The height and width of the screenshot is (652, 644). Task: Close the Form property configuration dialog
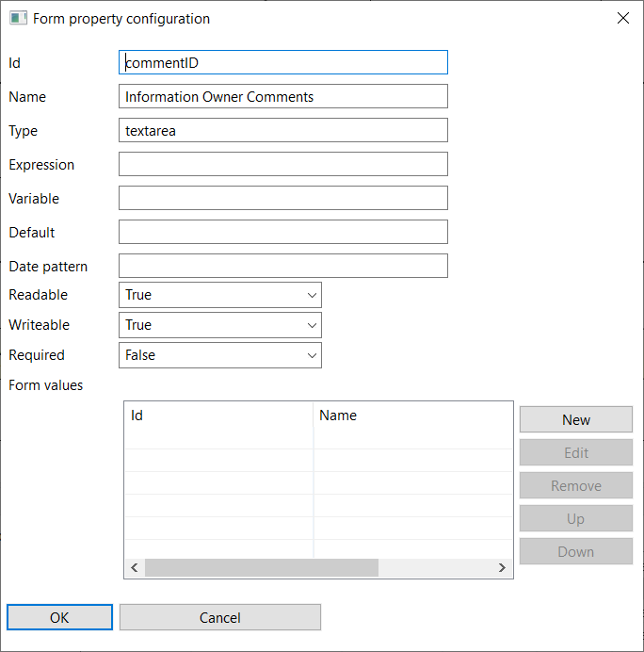pos(622,18)
